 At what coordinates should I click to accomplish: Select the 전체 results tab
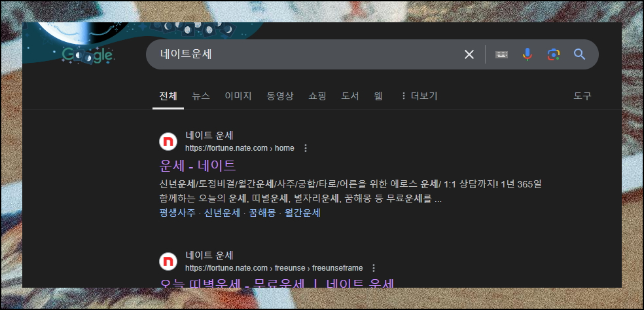pyautogui.click(x=168, y=96)
